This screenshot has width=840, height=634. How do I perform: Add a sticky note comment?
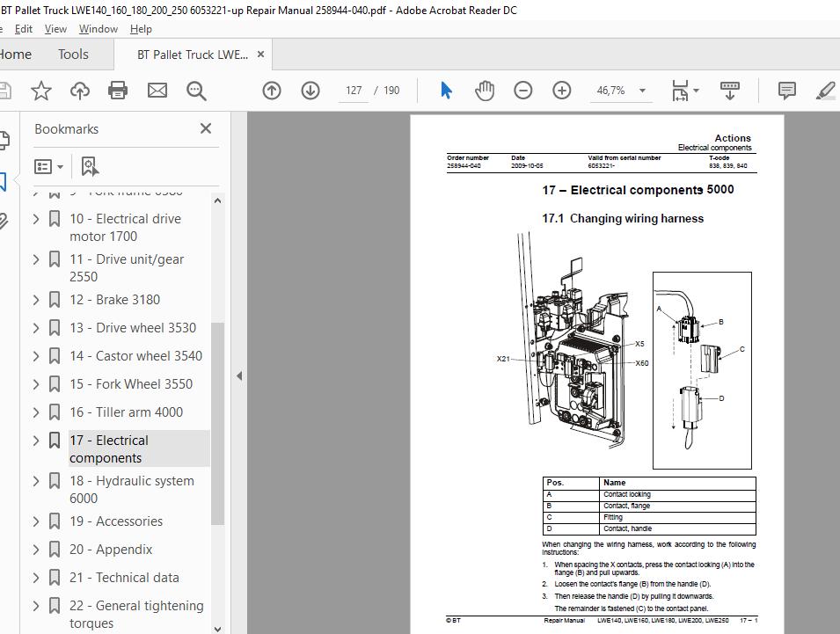coord(786,91)
